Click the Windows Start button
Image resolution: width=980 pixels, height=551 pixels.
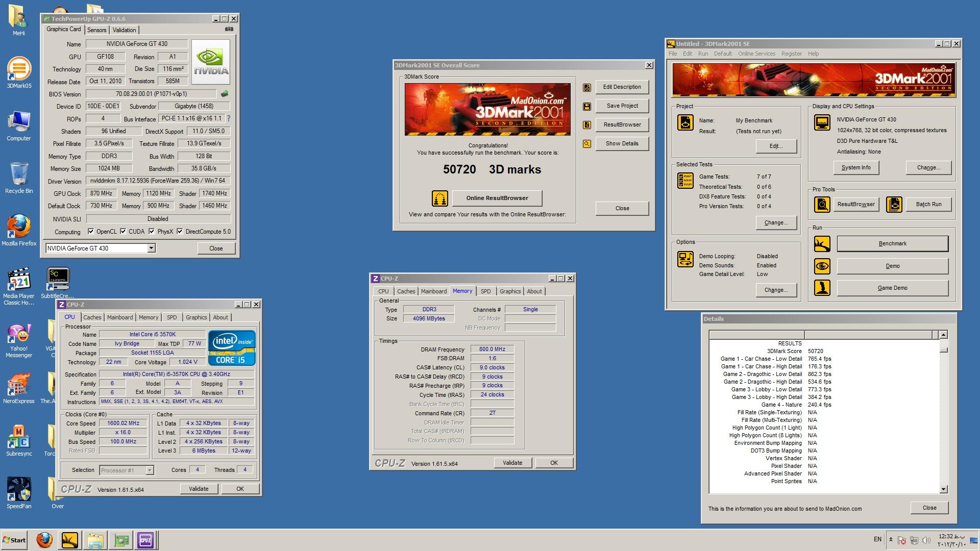tap(14, 540)
